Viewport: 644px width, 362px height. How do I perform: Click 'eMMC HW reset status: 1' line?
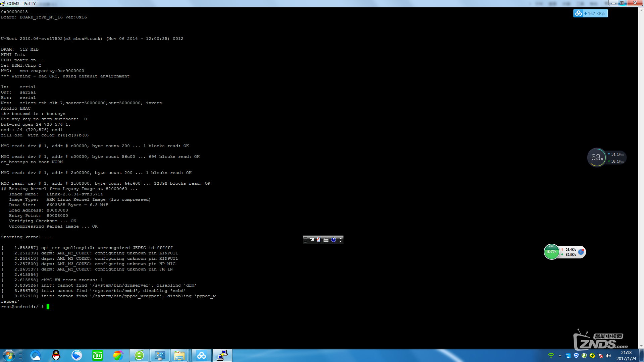(x=52, y=280)
